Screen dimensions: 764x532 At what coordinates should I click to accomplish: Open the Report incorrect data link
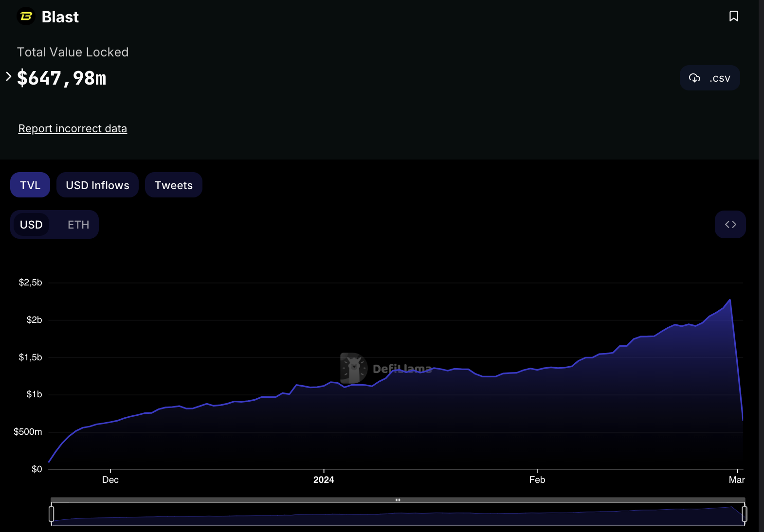pyautogui.click(x=73, y=128)
